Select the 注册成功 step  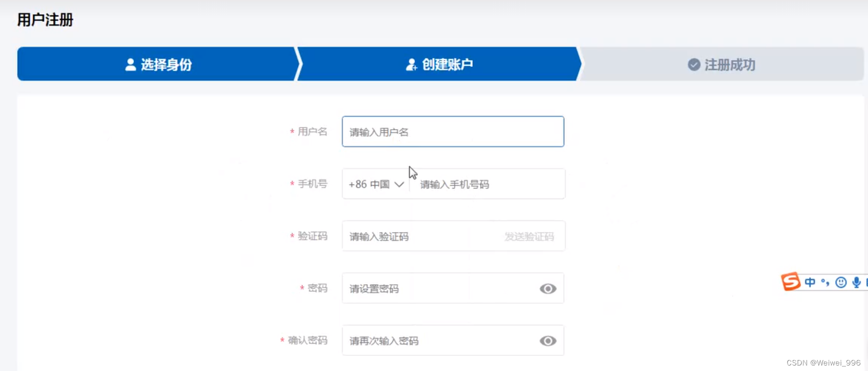(721, 64)
